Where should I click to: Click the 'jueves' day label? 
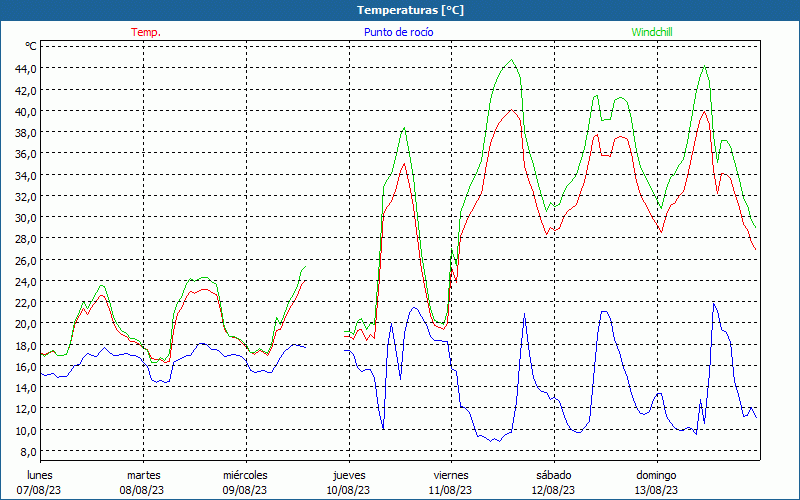[x=349, y=475]
